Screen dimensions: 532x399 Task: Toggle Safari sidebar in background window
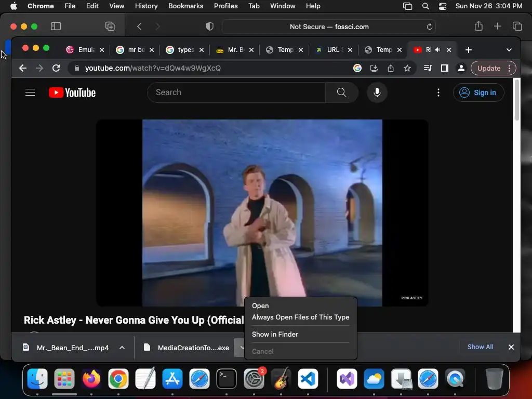[56, 26]
